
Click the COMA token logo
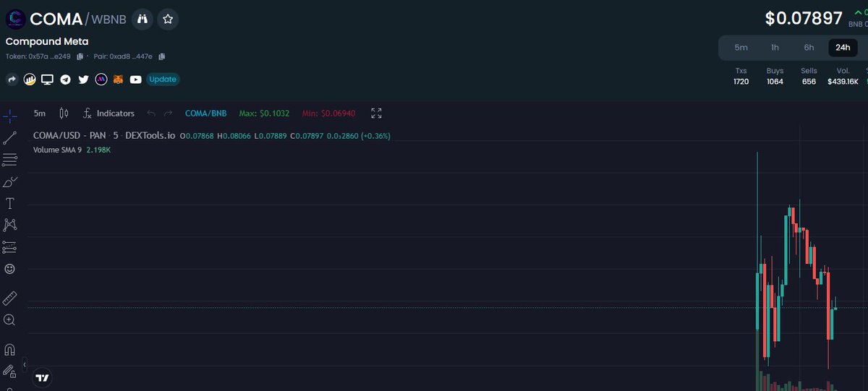click(x=15, y=20)
